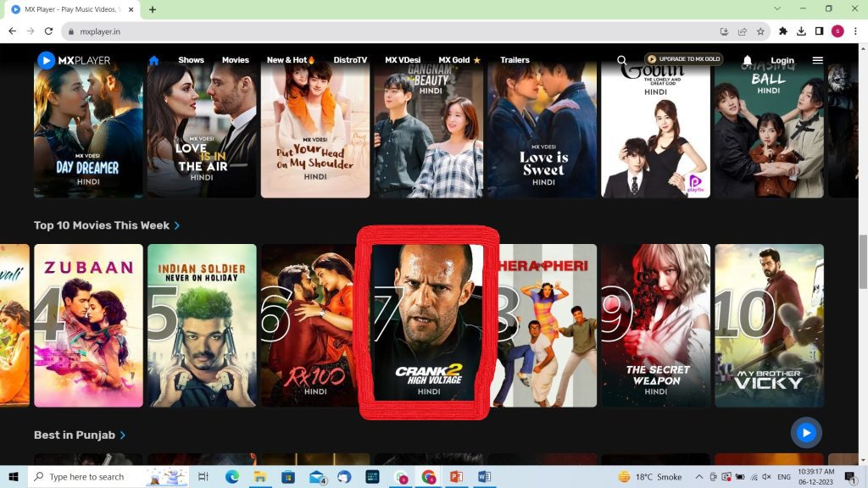Open the Windows notification center
This screenshot has height=488, width=868.
[851, 476]
